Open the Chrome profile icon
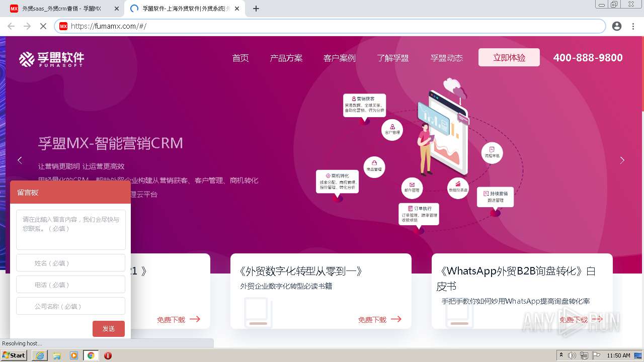 pos(617,26)
